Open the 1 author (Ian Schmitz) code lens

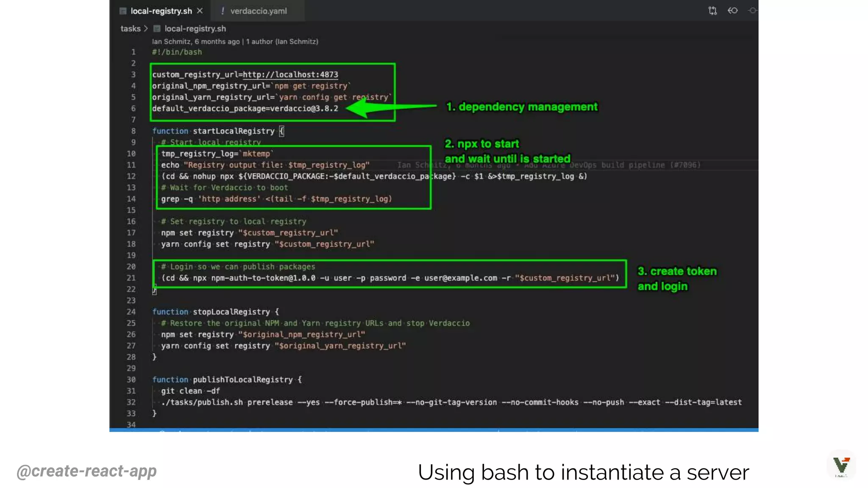pyautogui.click(x=282, y=42)
